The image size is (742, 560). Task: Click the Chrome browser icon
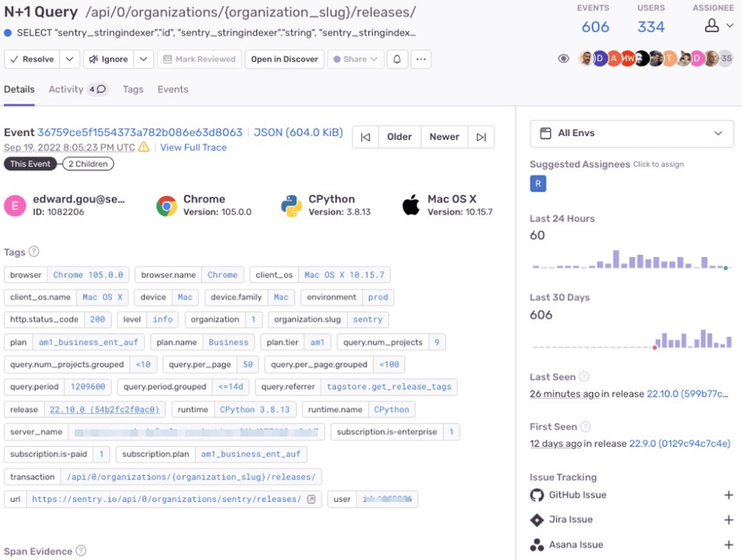click(x=167, y=206)
